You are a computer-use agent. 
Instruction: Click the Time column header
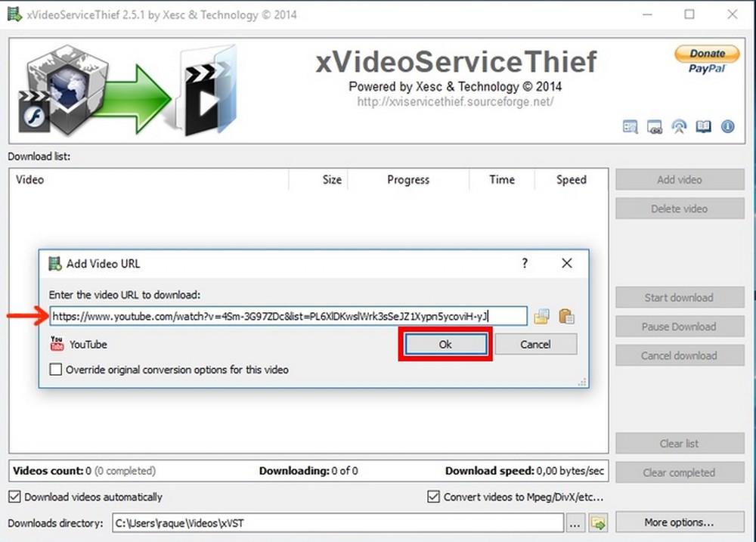coord(502,180)
